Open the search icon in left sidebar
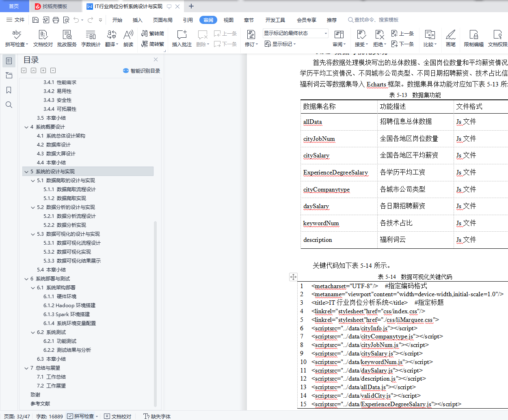 pyautogui.click(x=9, y=105)
